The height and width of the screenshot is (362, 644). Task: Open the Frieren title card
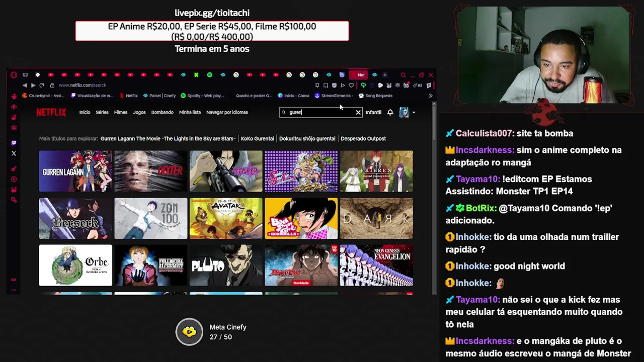376,171
